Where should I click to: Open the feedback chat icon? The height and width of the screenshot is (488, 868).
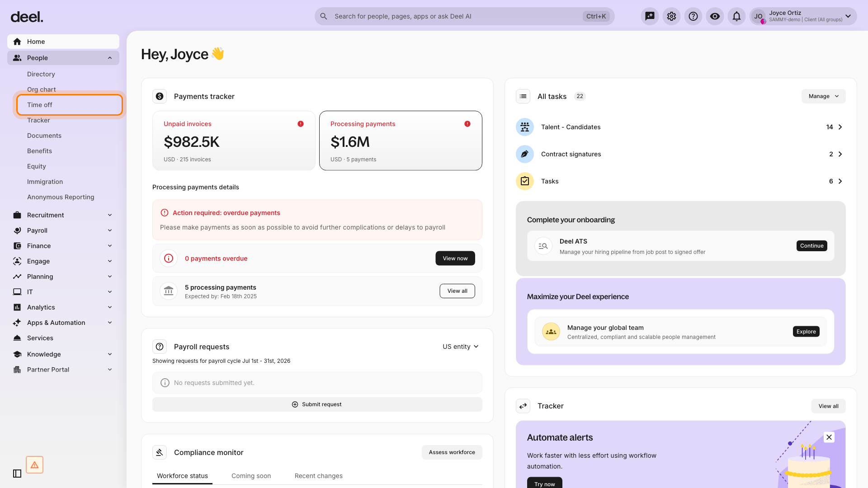pos(650,16)
